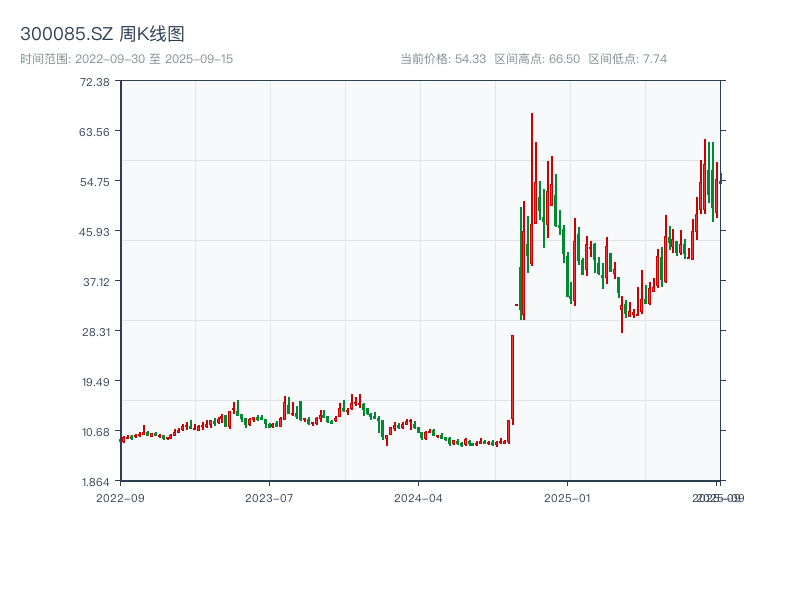Click the x-axis label 2024-04

coord(418,498)
